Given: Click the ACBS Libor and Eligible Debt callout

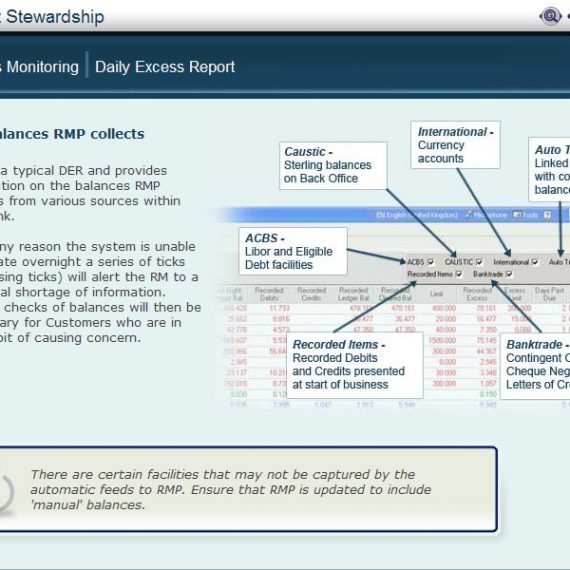Looking at the screenshot, I should click(293, 251).
